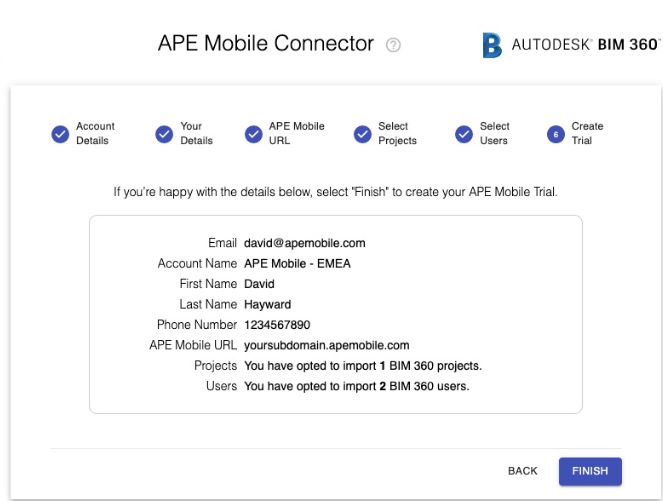Open the Select Projects step label

point(397,133)
